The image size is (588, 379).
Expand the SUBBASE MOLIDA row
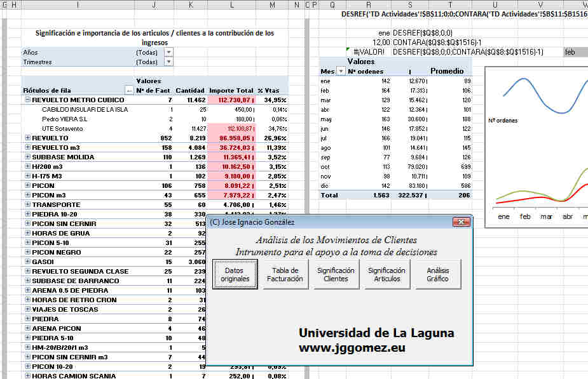pyautogui.click(x=27, y=157)
